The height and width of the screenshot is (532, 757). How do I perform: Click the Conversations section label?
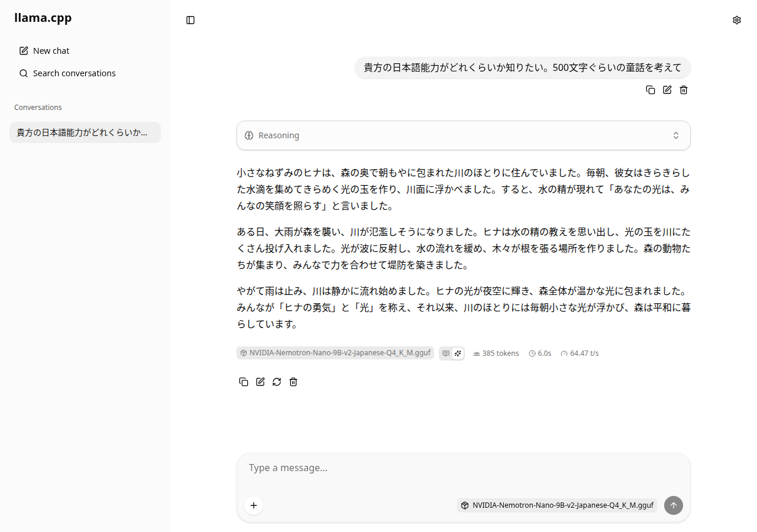point(38,108)
